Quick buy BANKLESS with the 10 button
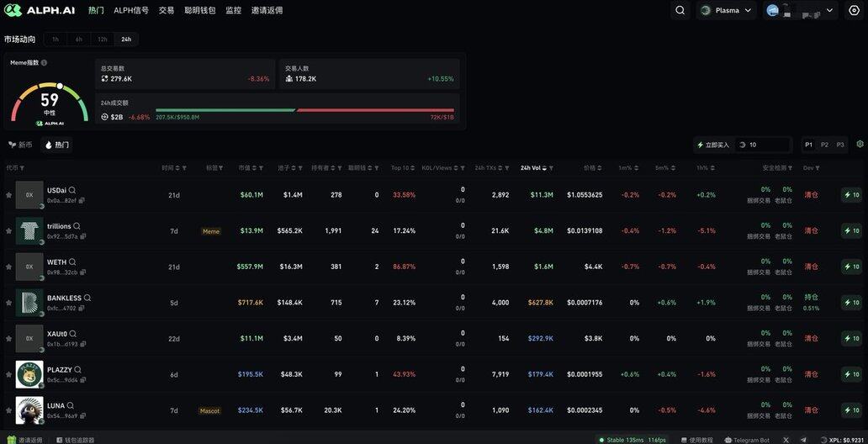The image size is (868, 444). 851,303
